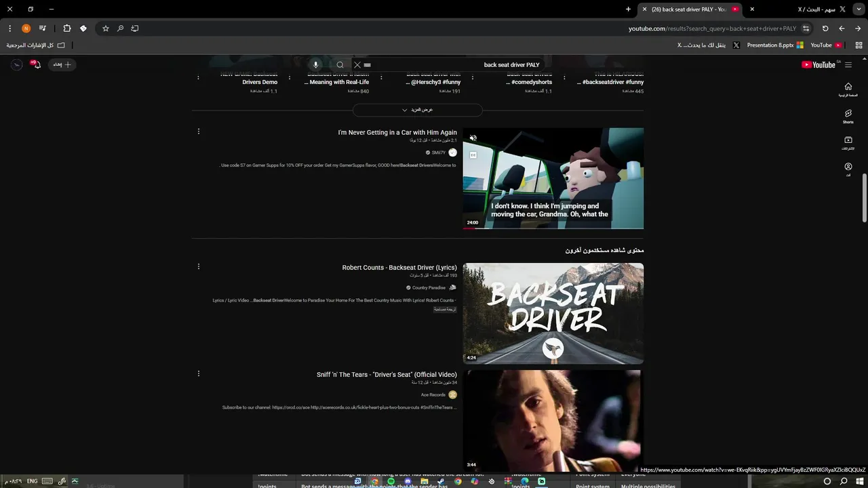Screen dimensions: 868x488
Task: Open a new tab with plus
Action: tap(628, 9)
